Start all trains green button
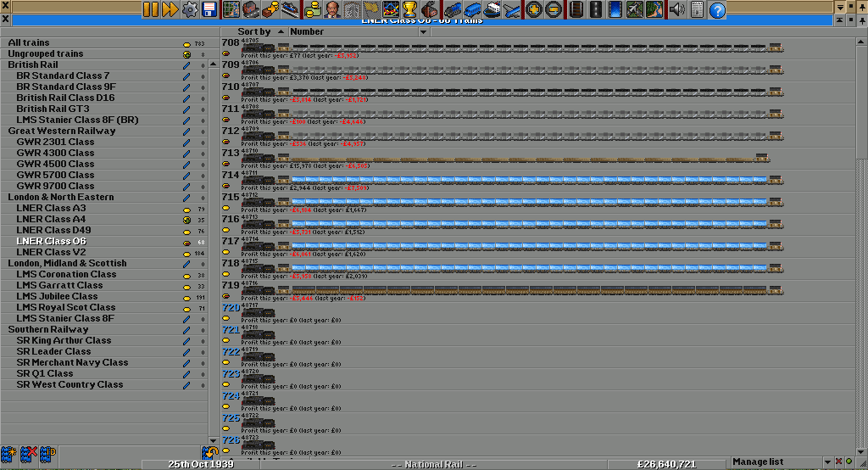The image size is (868, 470). coord(849,462)
